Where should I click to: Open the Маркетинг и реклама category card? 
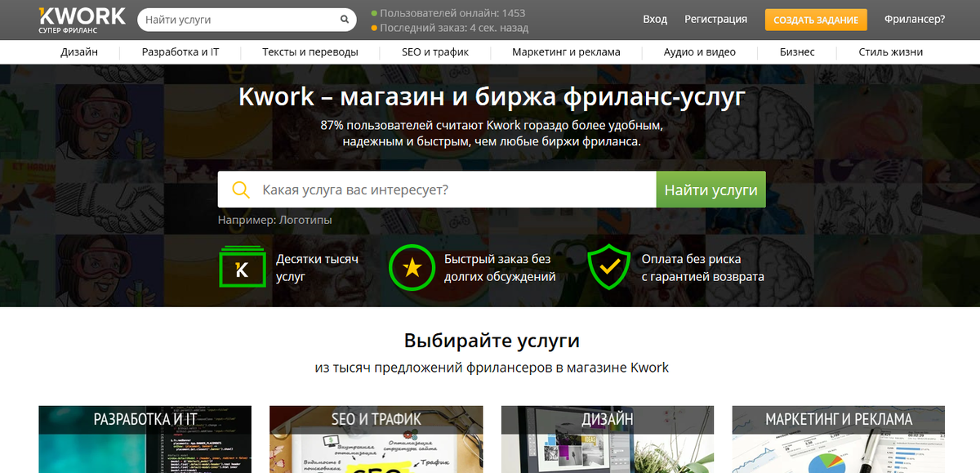click(x=838, y=439)
